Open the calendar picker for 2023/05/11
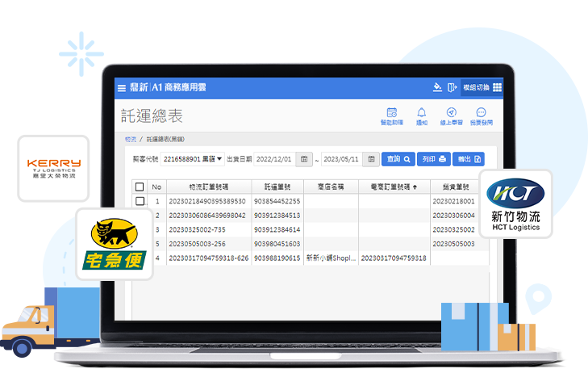This screenshot has height=369, width=588. coord(371,159)
